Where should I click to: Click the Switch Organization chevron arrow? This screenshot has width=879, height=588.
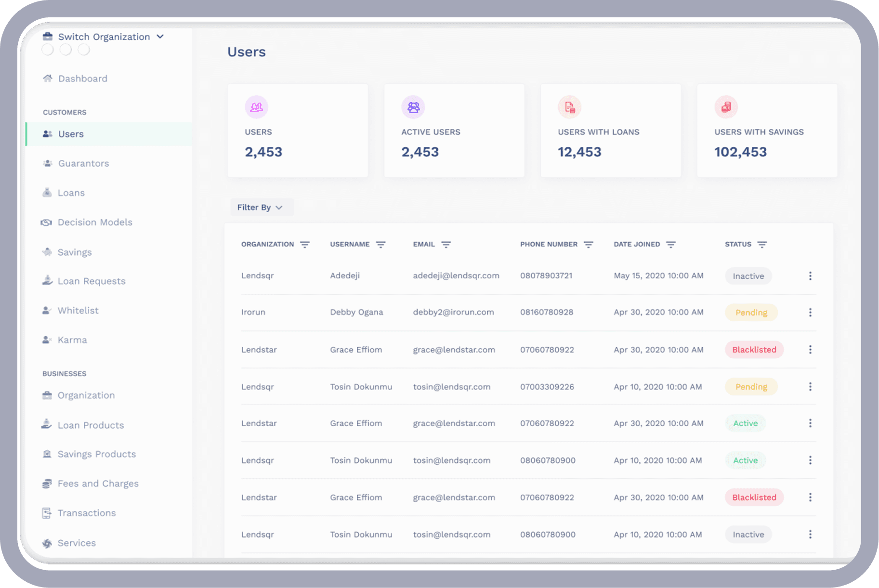(160, 37)
